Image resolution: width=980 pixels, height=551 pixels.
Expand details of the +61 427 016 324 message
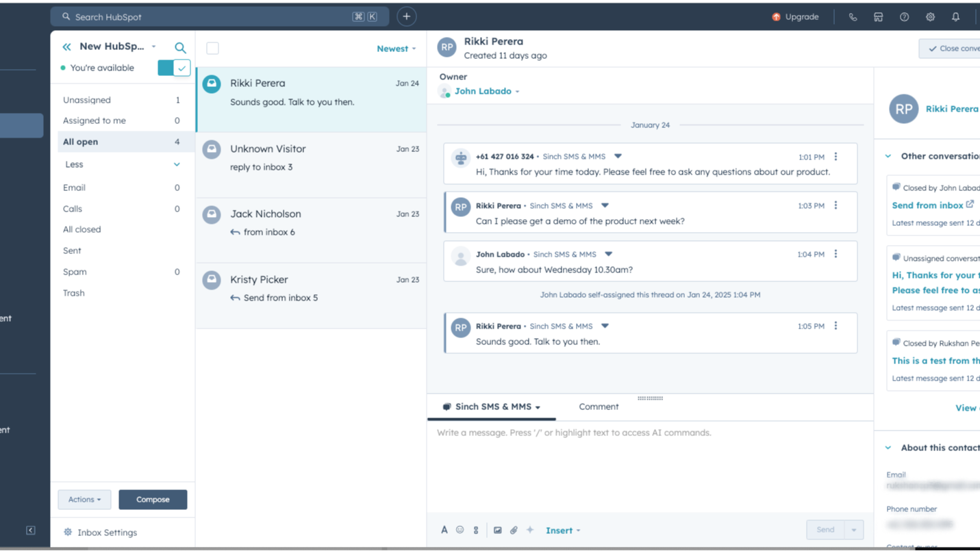[618, 156]
